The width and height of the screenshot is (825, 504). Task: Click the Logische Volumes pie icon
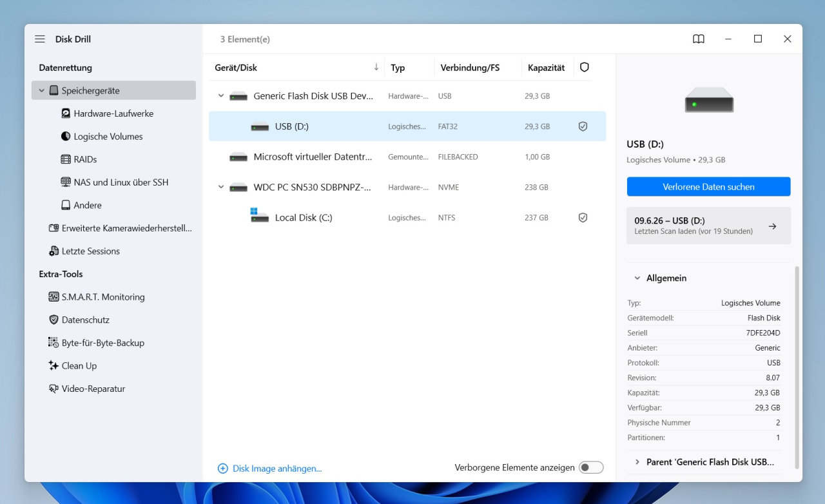tap(66, 137)
